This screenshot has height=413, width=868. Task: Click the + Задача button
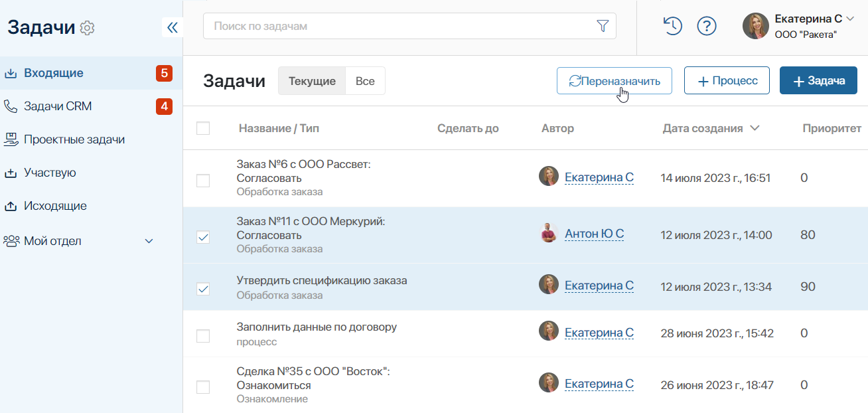pos(818,80)
